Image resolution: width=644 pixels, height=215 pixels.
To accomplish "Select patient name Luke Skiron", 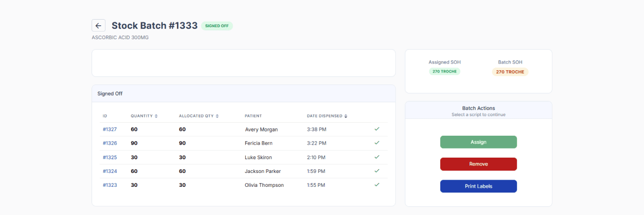I will coord(259,157).
